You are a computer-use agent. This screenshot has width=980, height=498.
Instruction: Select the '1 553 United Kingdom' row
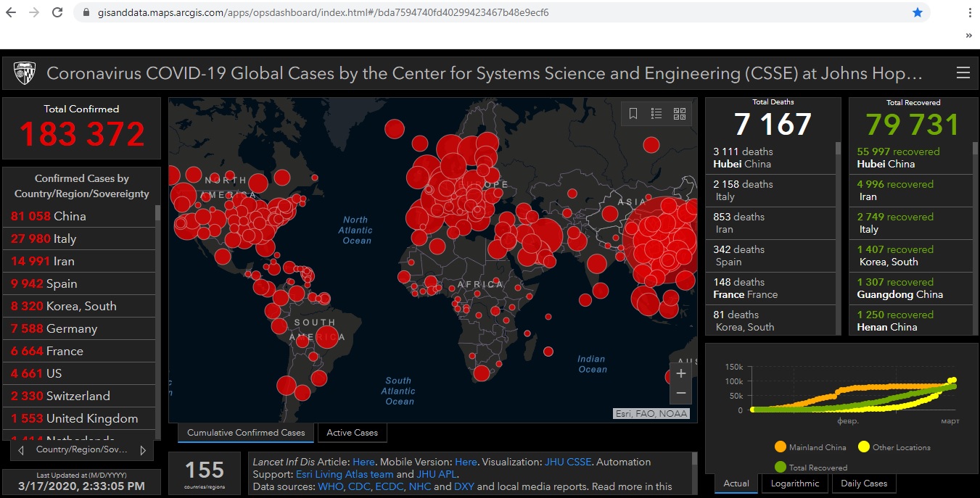tap(79, 418)
